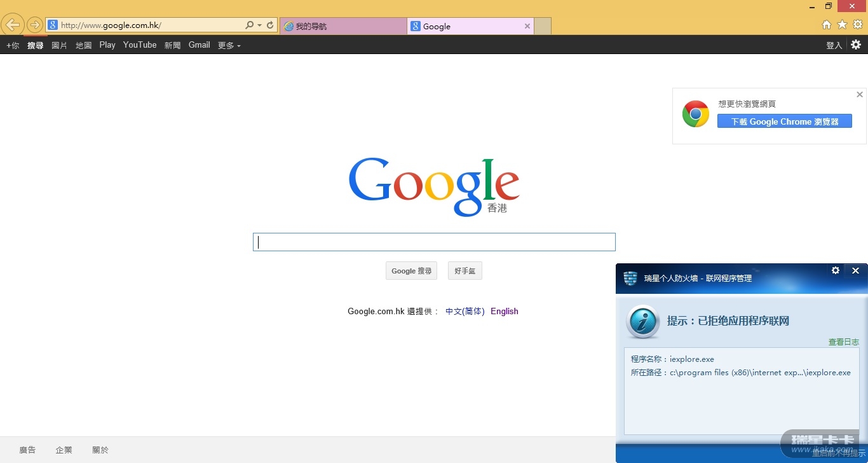Select the 程序名称：iexplore.exe line
The width and height of the screenshot is (868, 463).
(x=673, y=359)
